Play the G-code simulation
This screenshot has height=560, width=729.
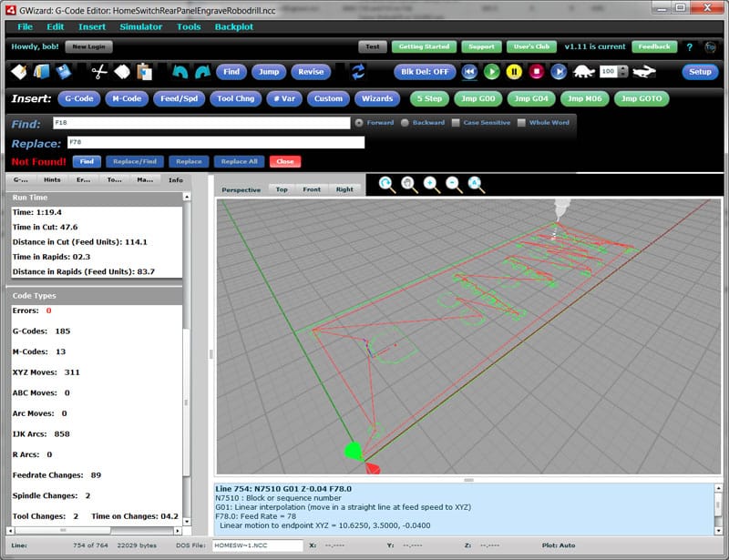(493, 70)
